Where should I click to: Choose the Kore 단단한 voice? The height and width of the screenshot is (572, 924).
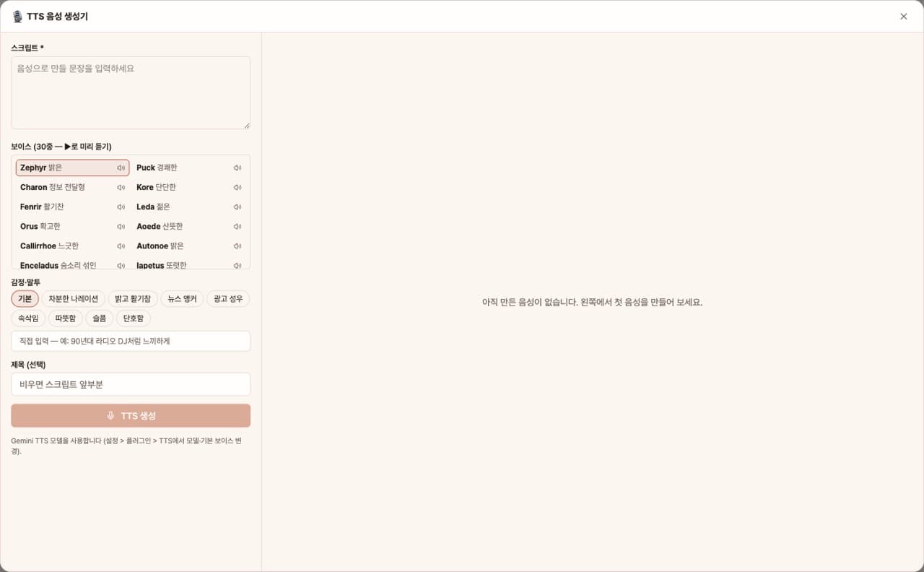tap(188, 188)
